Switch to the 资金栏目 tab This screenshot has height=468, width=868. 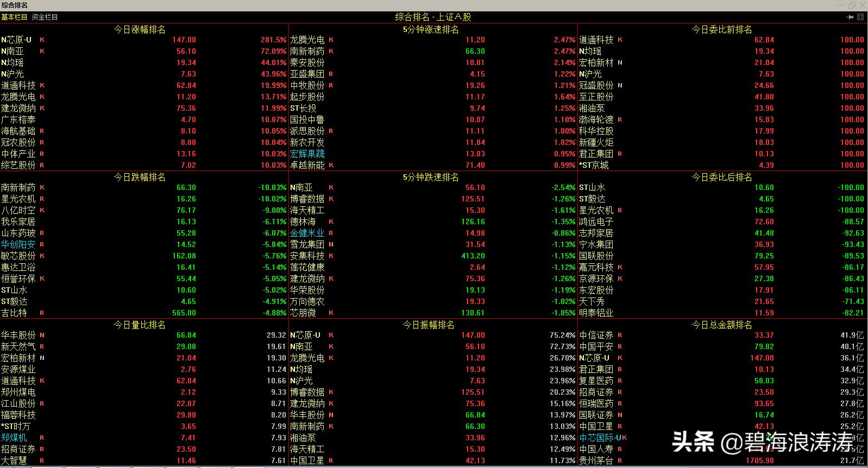point(45,17)
